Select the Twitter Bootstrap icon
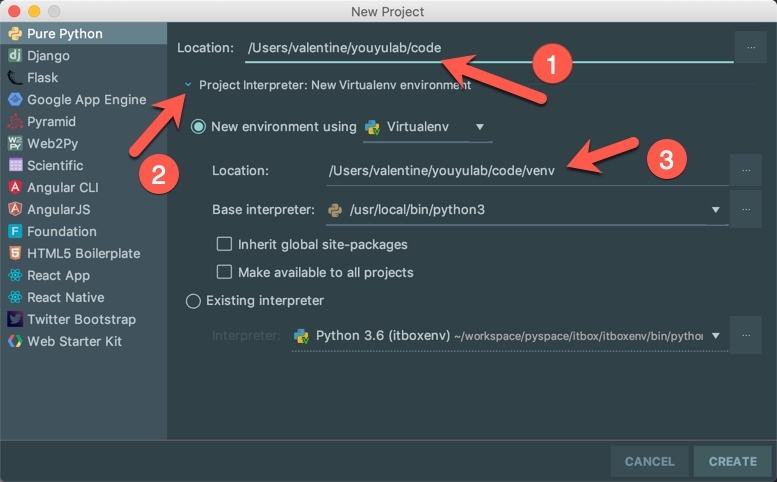 [15, 320]
